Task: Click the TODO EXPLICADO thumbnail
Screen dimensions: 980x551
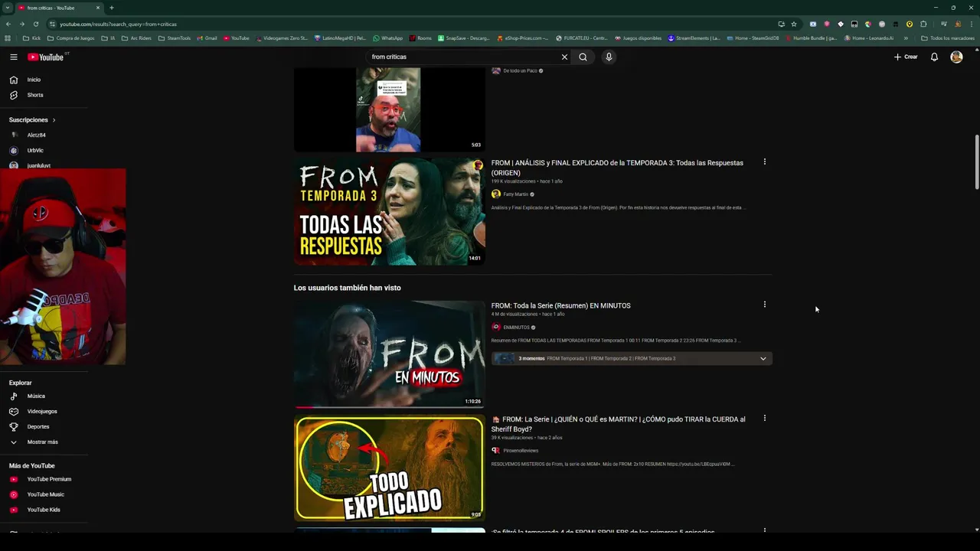Action: 390,468
